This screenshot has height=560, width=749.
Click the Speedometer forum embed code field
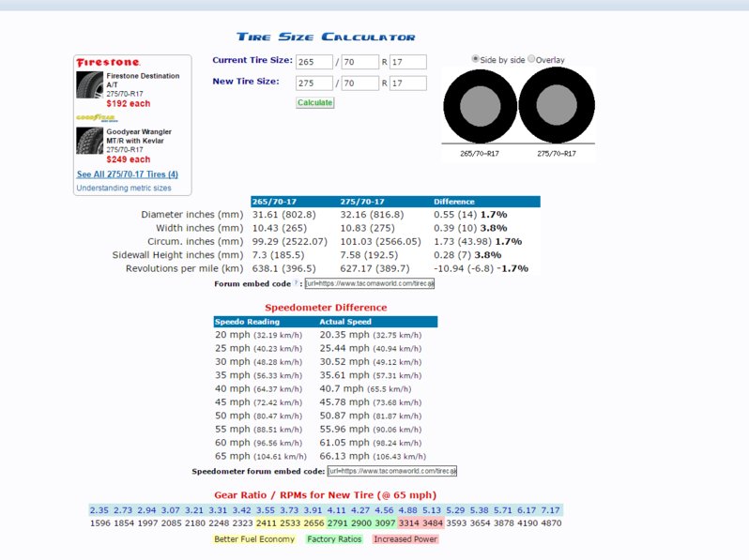click(391, 471)
